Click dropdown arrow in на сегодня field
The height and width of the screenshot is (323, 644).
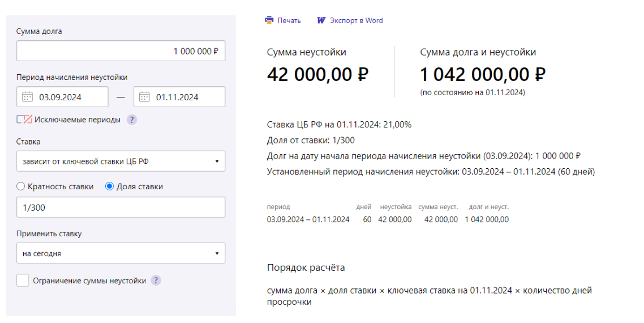point(217,253)
